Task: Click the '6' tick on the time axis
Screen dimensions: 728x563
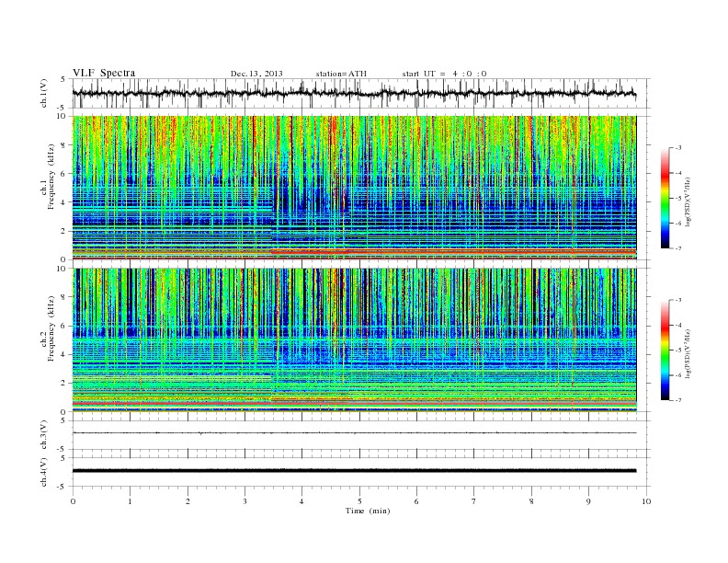Action: point(416,501)
